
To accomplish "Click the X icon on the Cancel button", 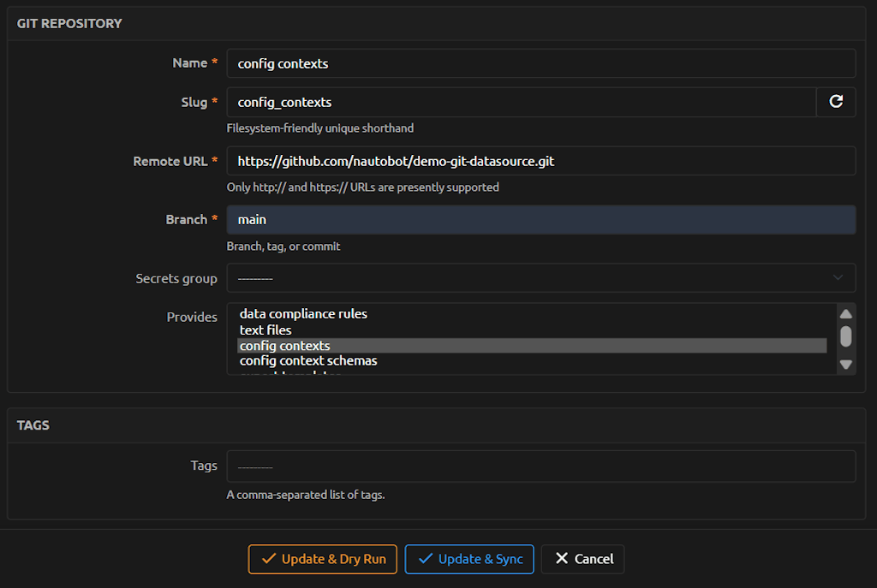I will coord(562,559).
